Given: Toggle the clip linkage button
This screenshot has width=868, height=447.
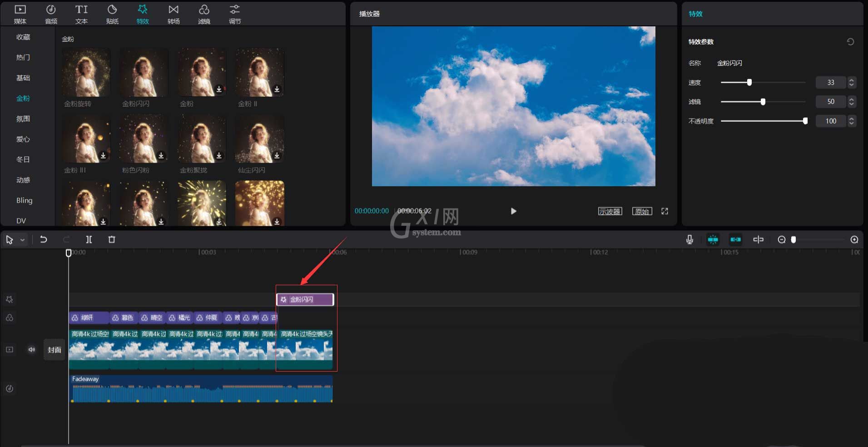Looking at the screenshot, I should (x=736, y=239).
